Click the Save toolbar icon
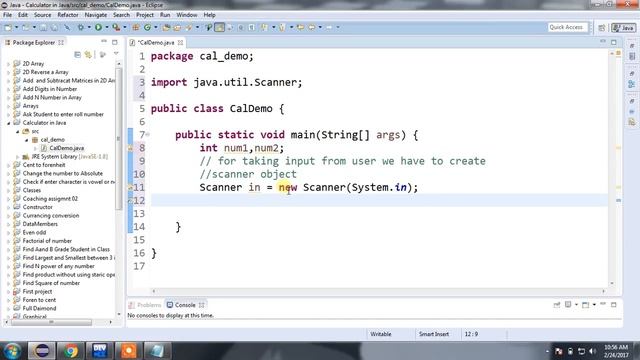640x360 pixels. (43, 27)
